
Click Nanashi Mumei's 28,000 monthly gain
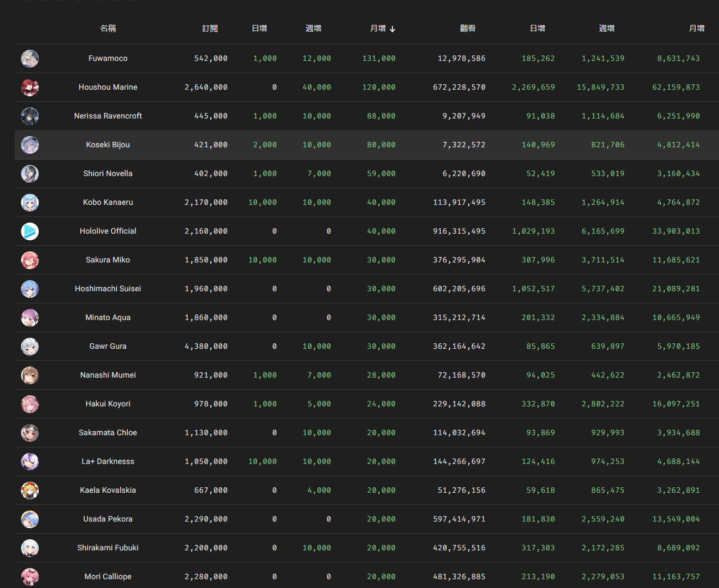(381, 375)
